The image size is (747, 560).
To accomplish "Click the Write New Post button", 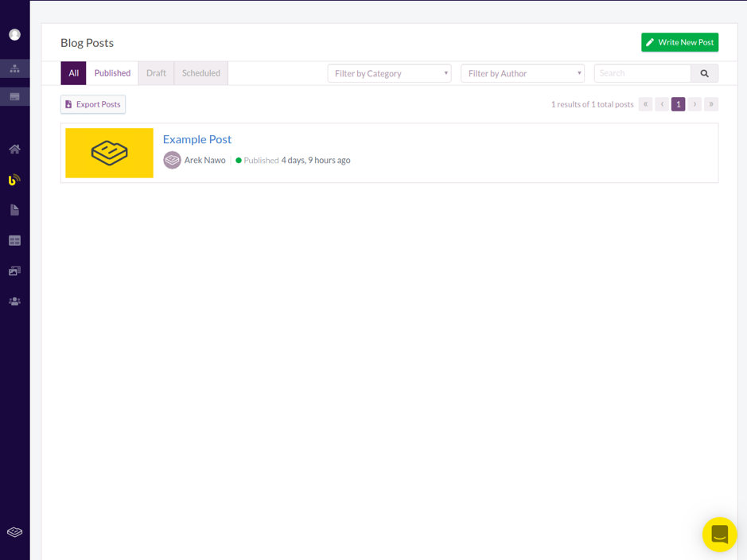I will click(x=679, y=42).
